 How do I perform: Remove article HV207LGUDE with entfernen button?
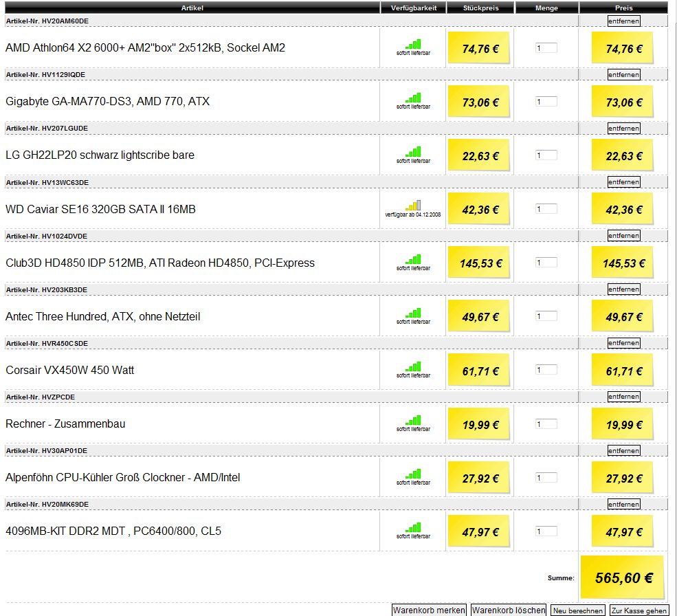click(x=623, y=129)
